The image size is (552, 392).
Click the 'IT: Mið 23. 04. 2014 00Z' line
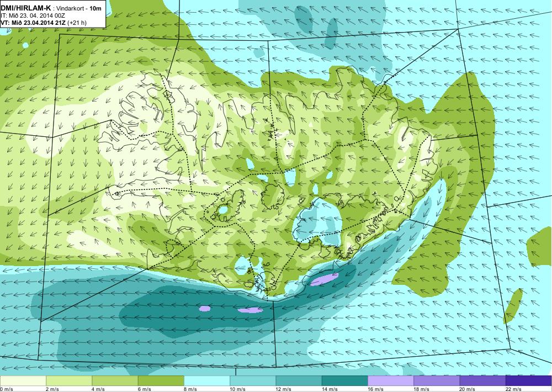coord(33,15)
